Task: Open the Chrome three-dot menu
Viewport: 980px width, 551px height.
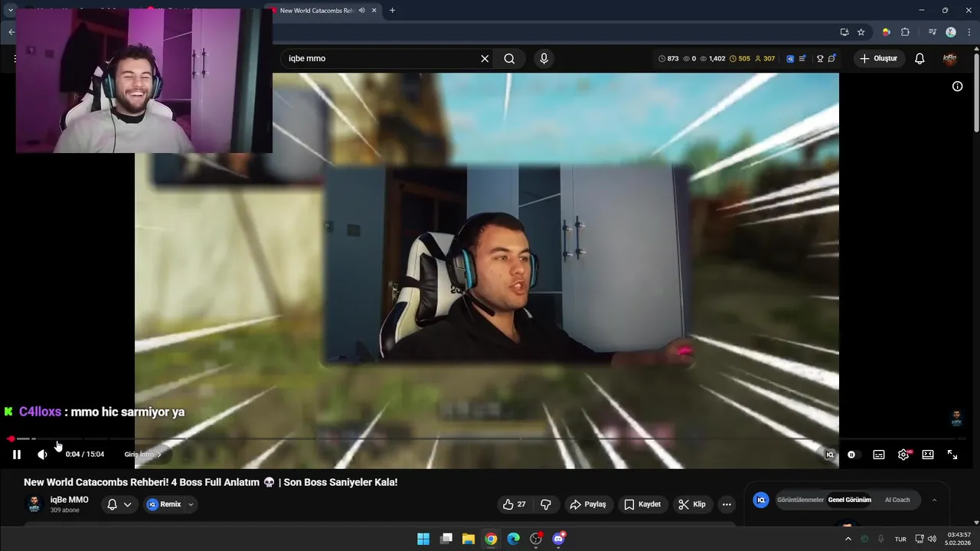Action: [x=969, y=32]
